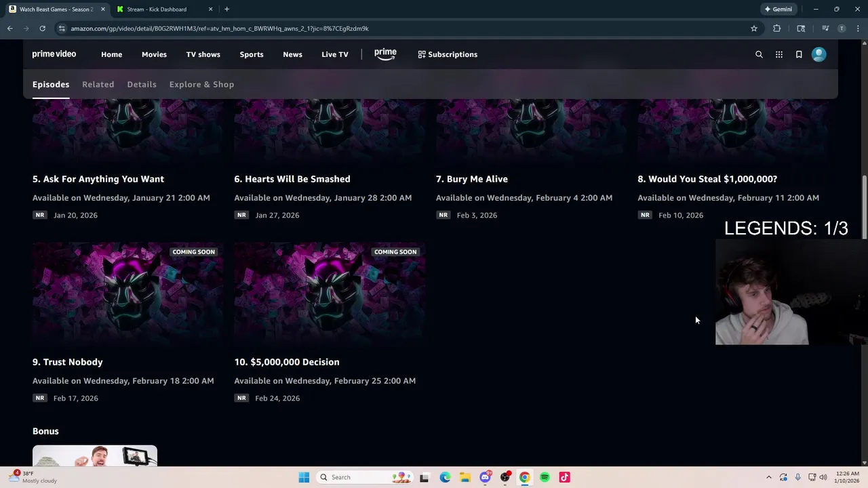Open the Chrome extensions puzzle icon

[x=776, y=28]
